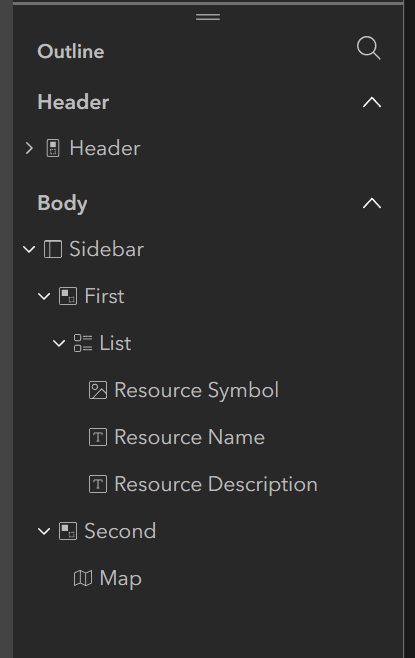Click the Header widget controller icon
The width and height of the screenshot is (415, 658).
pos(53,148)
